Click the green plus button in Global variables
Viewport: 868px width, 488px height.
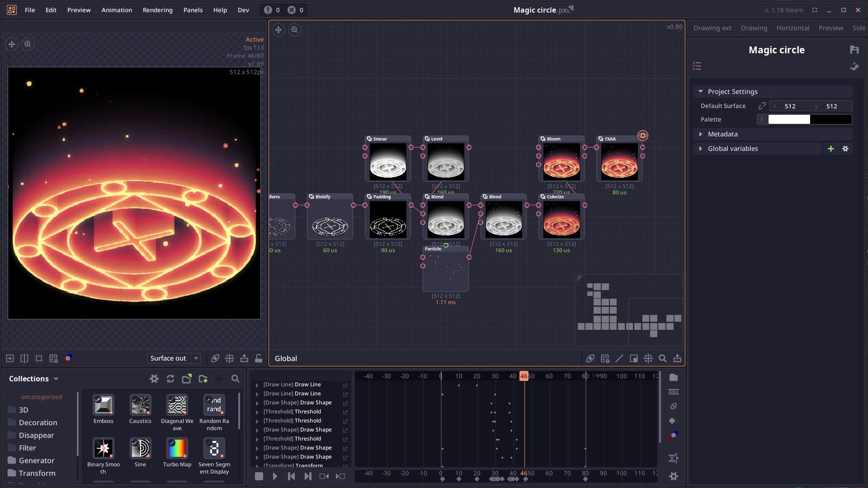coord(831,148)
